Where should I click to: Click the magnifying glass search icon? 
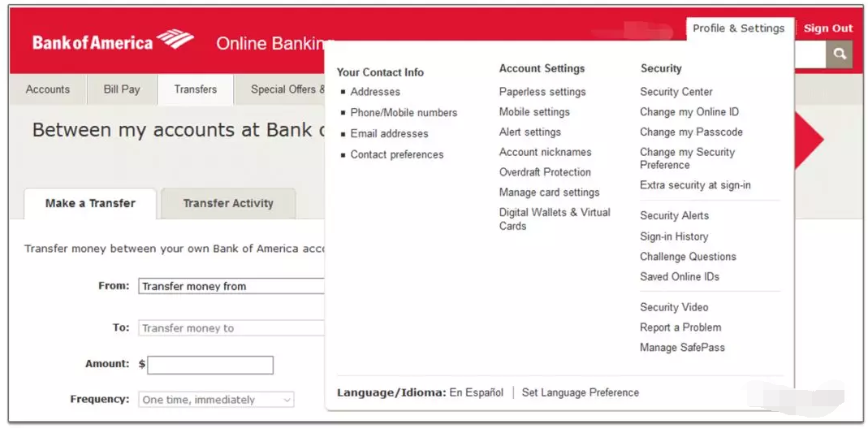coord(839,54)
